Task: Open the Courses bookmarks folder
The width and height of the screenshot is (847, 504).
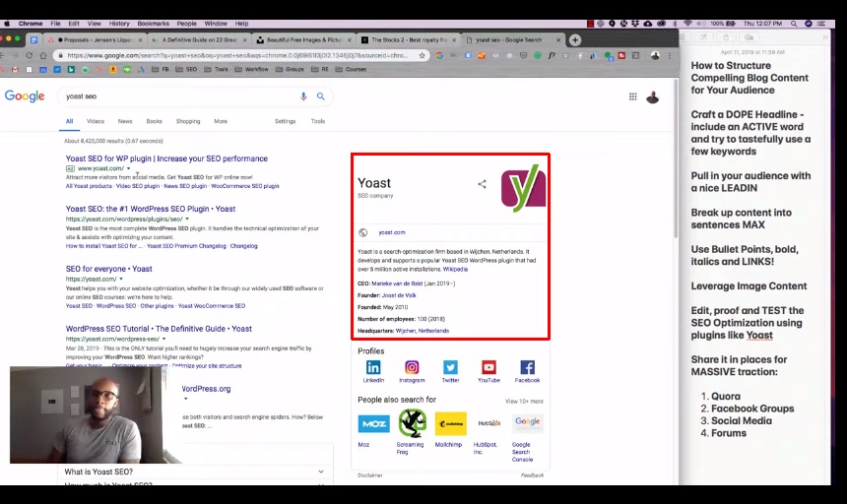Action: coord(352,69)
